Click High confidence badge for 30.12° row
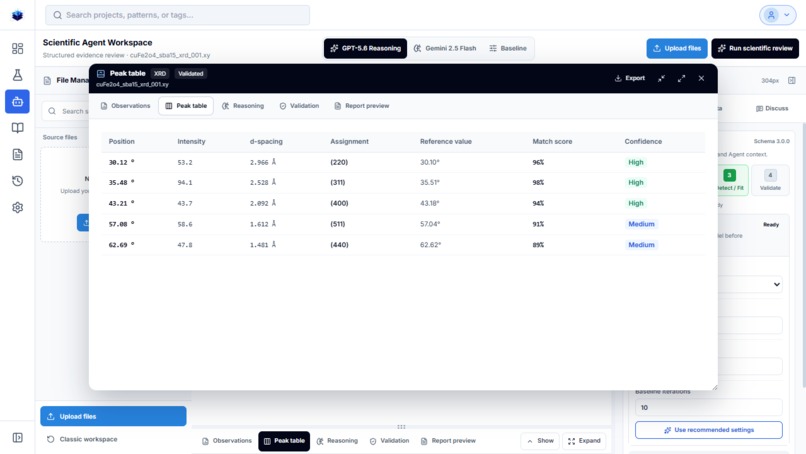Viewport: 806px width, 454px height. [636, 162]
